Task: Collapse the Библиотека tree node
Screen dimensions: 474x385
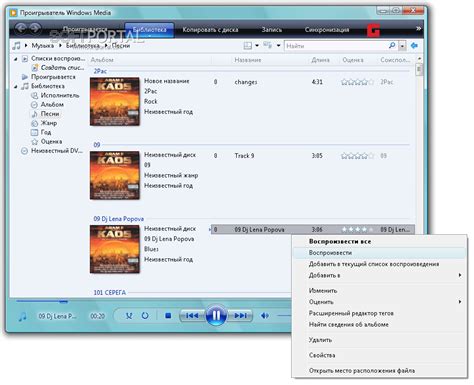Action: coord(15,86)
